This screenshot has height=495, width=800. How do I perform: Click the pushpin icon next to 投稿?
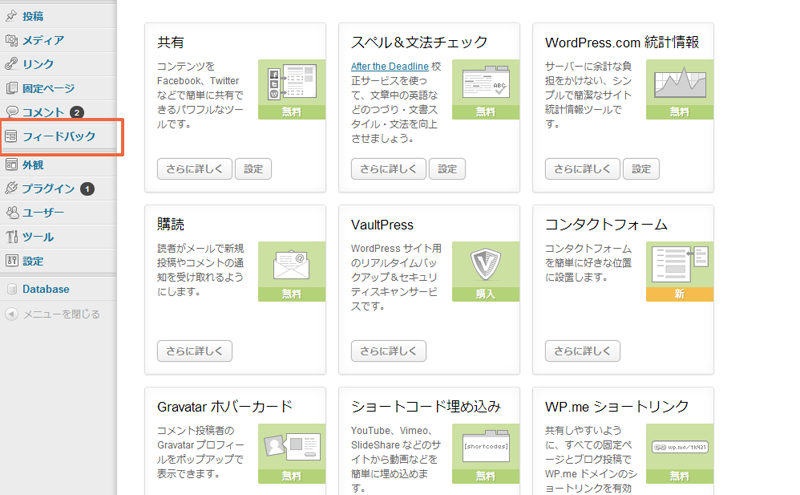(x=11, y=16)
